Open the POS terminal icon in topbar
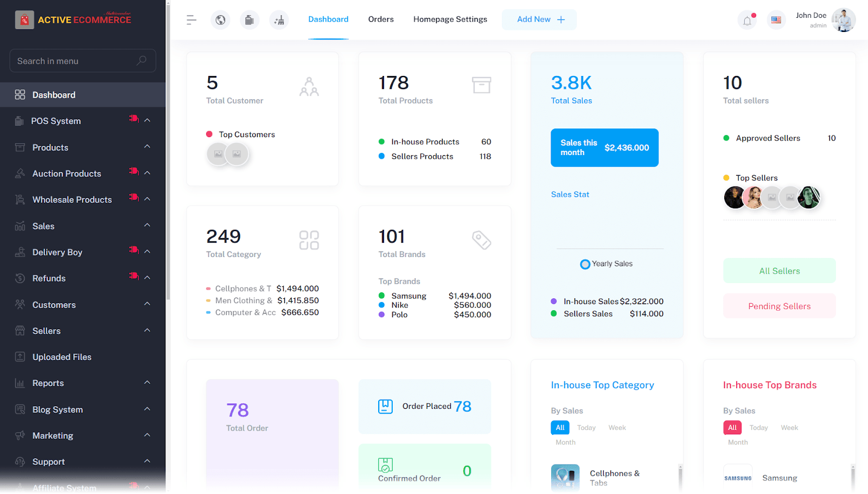 pos(250,19)
